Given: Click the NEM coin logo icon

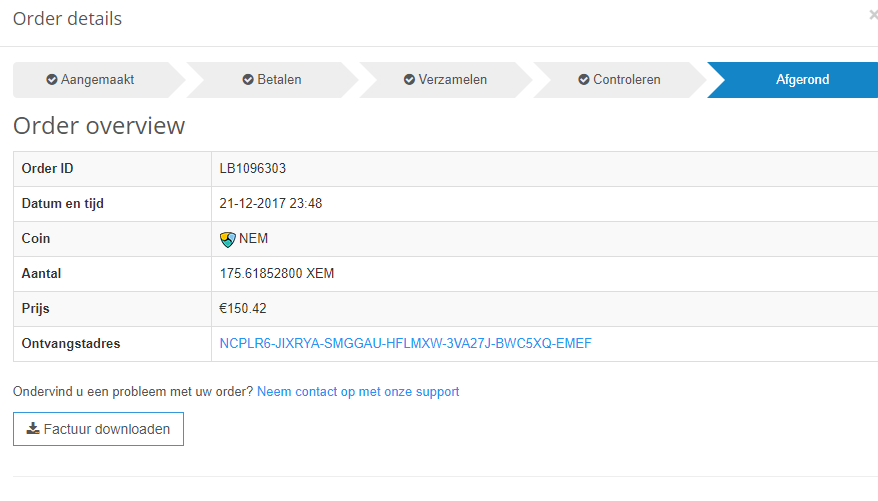Looking at the screenshot, I should tap(227, 240).
